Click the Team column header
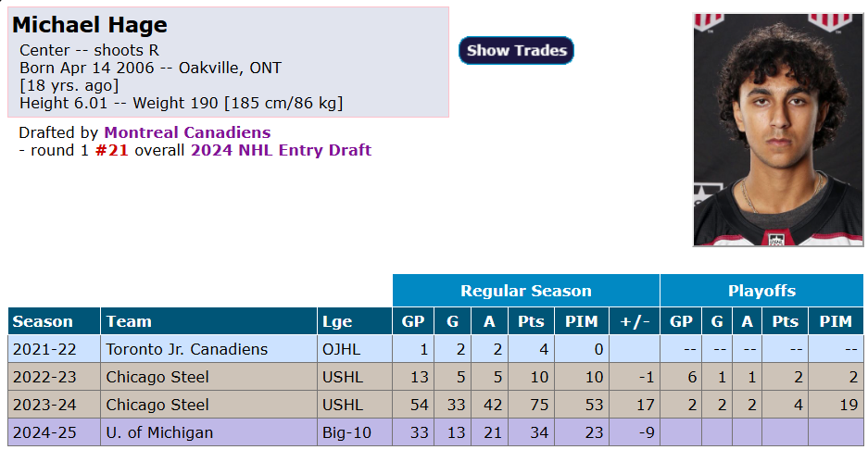The height and width of the screenshot is (450, 868). (129, 321)
